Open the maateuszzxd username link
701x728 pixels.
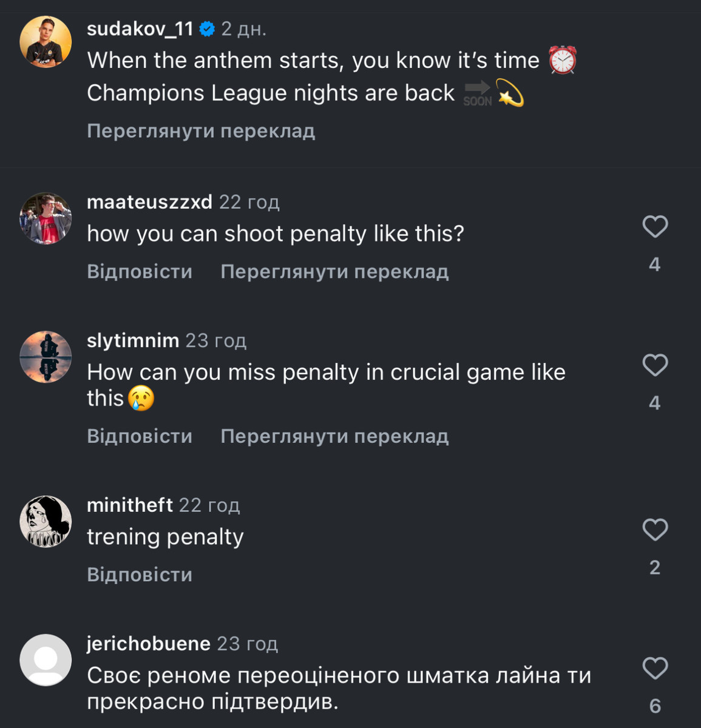point(149,201)
